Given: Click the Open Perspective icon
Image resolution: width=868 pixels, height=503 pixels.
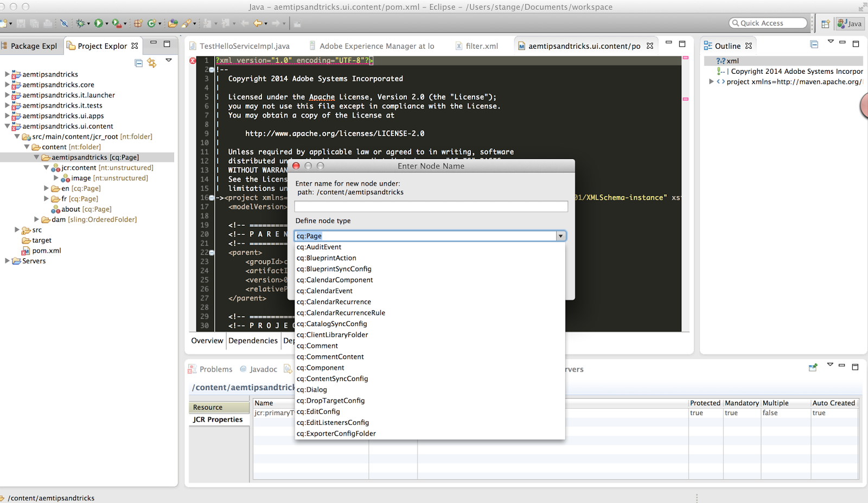Looking at the screenshot, I should pos(825,23).
